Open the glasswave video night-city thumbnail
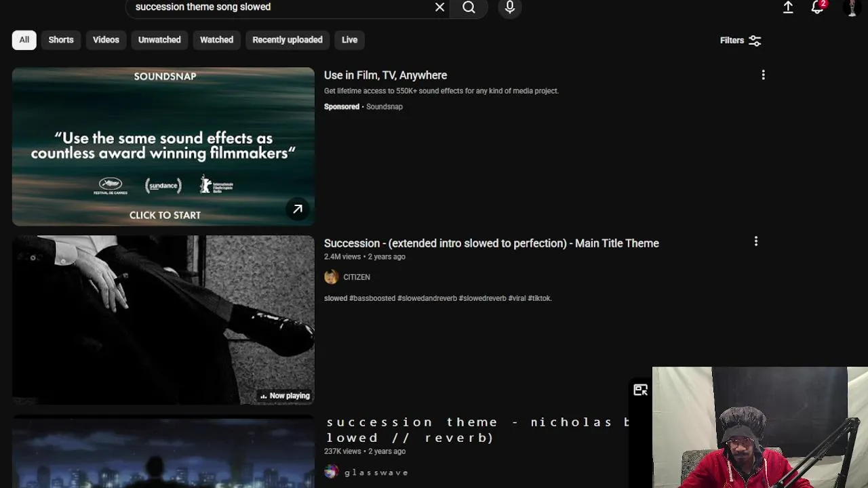The width and height of the screenshot is (868, 488). pyautogui.click(x=163, y=453)
